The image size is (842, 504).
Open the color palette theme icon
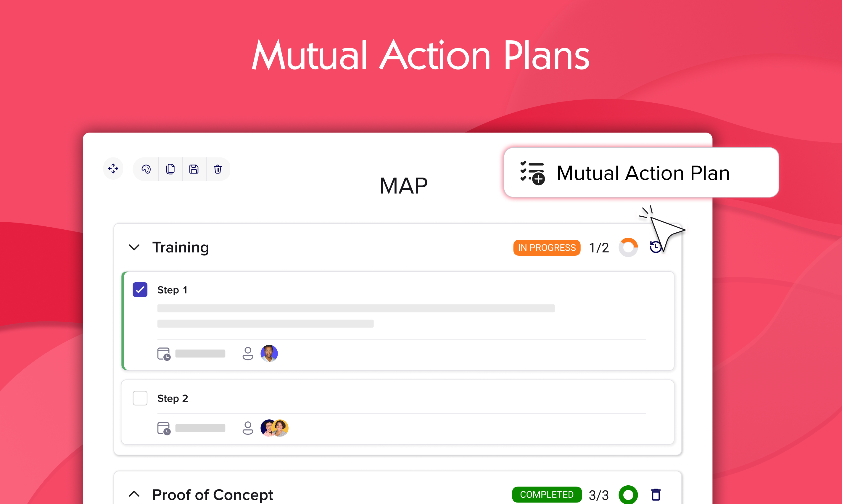[x=146, y=169]
